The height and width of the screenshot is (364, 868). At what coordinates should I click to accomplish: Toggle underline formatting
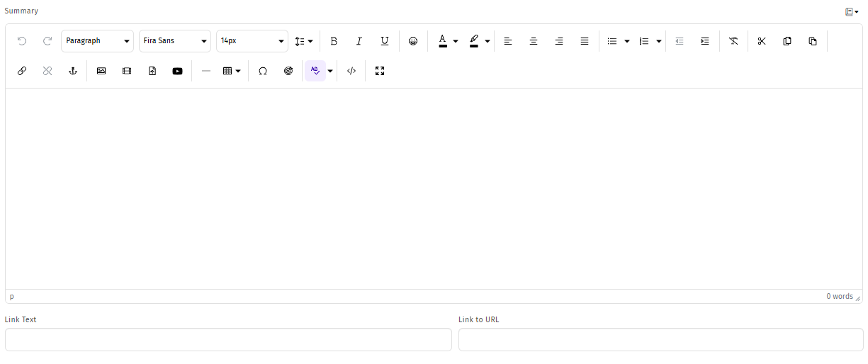tap(385, 41)
